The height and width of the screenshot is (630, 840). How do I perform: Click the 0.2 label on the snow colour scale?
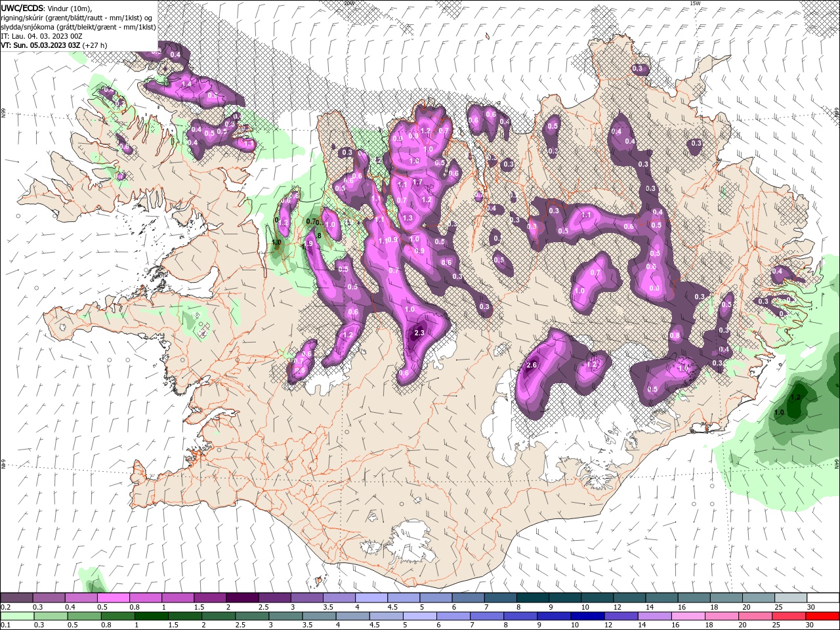5,607
